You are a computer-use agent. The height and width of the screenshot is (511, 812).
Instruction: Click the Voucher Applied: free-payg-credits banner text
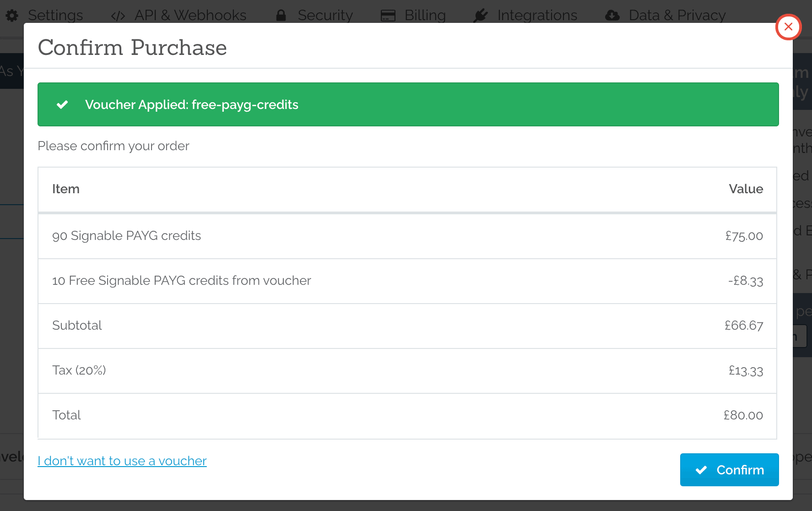click(x=191, y=105)
